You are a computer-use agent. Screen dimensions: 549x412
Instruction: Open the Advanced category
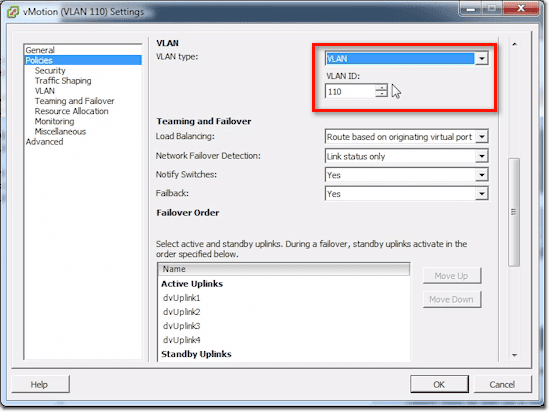(x=44, y=142)
